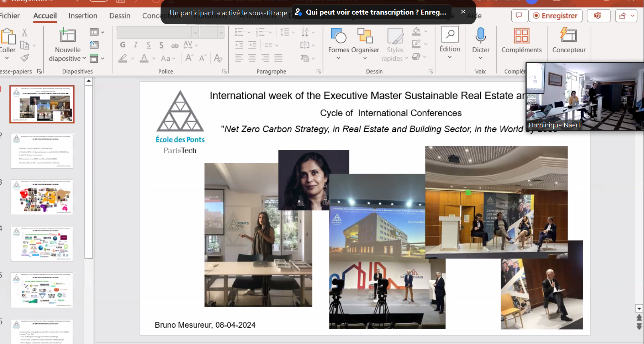The image size is (644, 344).
Task: Increase font size with large A
Action: pyautogui.click(x=189, y=58)
